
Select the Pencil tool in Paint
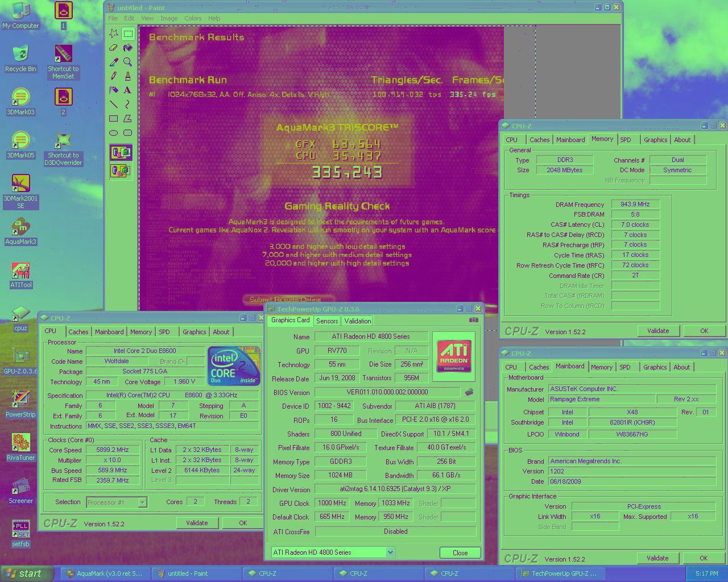114,76
